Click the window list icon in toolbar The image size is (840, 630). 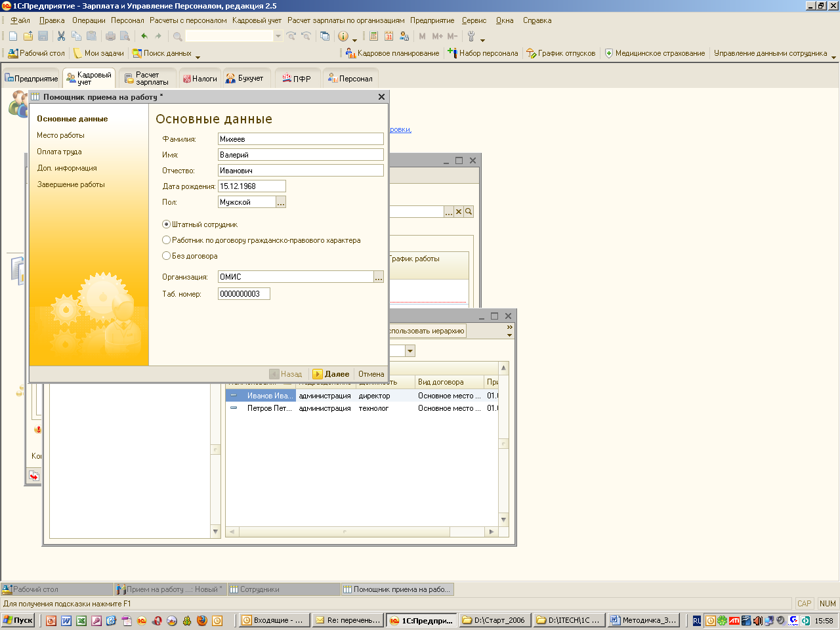pos(325,36)
